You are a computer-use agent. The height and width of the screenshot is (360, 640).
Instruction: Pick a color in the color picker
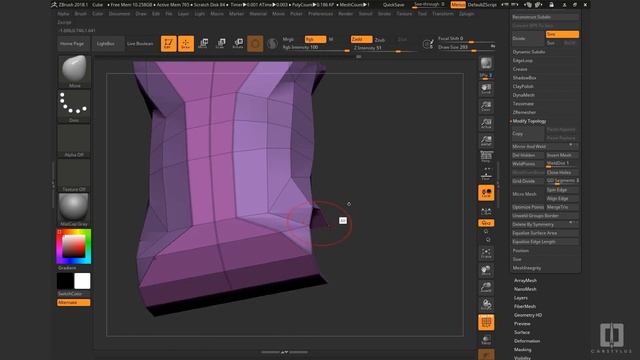pyautogui.click(x=74, y=246)
